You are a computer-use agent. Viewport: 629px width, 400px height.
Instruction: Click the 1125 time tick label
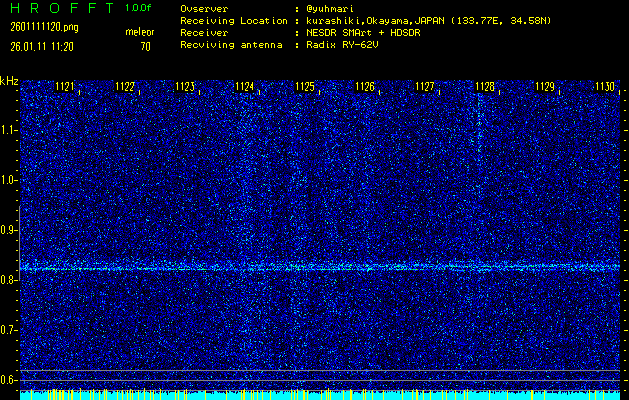point(304,87)
